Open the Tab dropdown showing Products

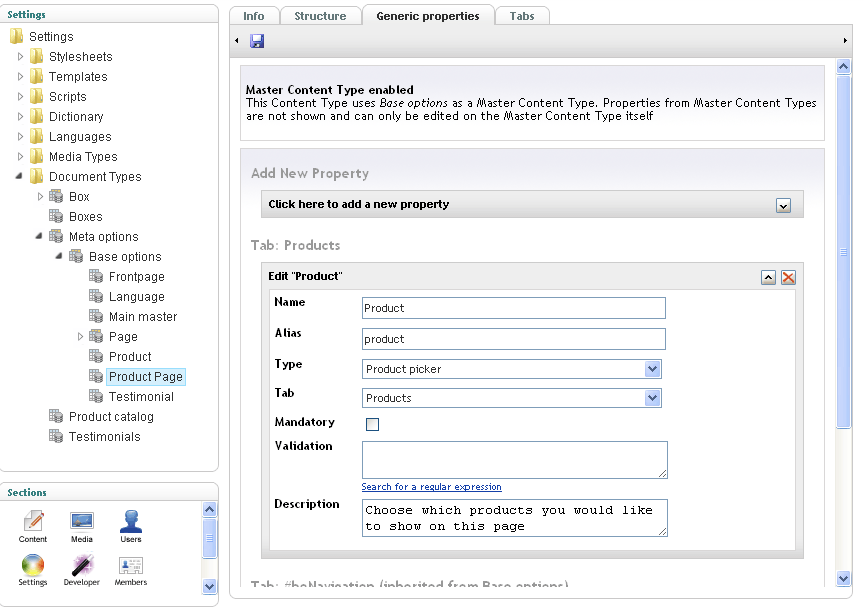click(652, 398)
